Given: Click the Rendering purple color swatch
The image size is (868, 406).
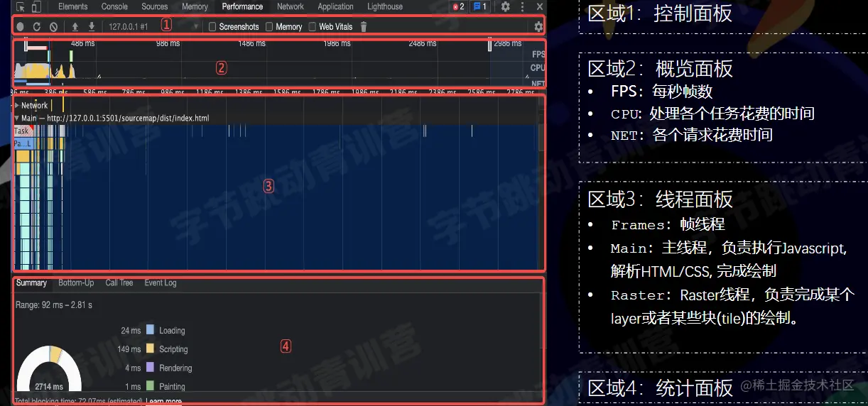Looking at the screenshot, I should pyautogui.click(x=150, y=368).
